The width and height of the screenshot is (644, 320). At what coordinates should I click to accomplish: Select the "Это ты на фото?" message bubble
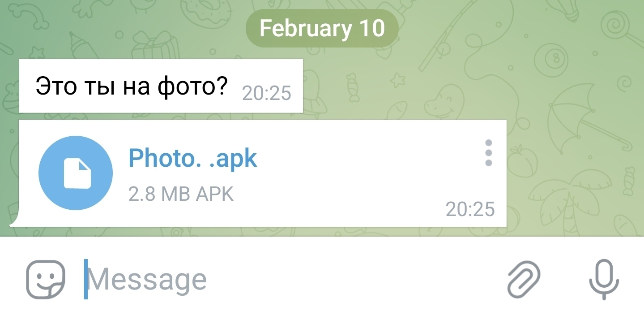tap(161, 86)
